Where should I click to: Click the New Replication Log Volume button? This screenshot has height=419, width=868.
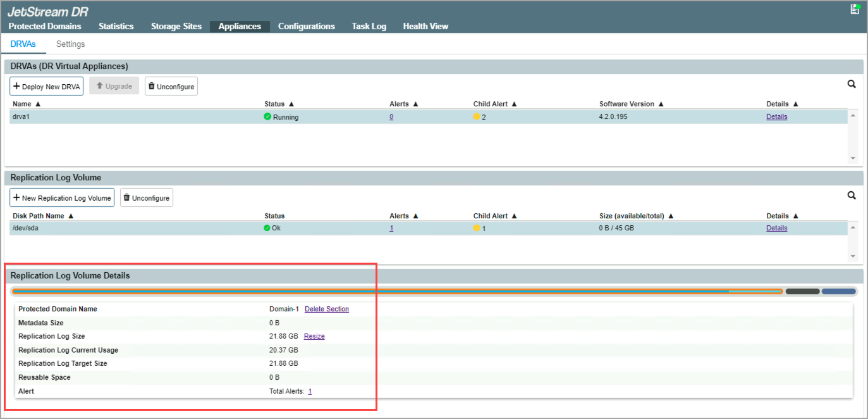[x=62, y=198]
